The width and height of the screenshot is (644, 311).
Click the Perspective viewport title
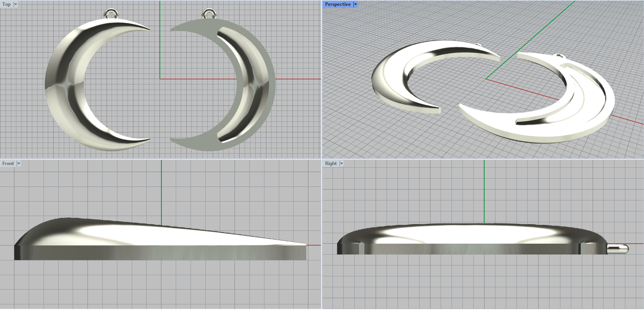338,4
